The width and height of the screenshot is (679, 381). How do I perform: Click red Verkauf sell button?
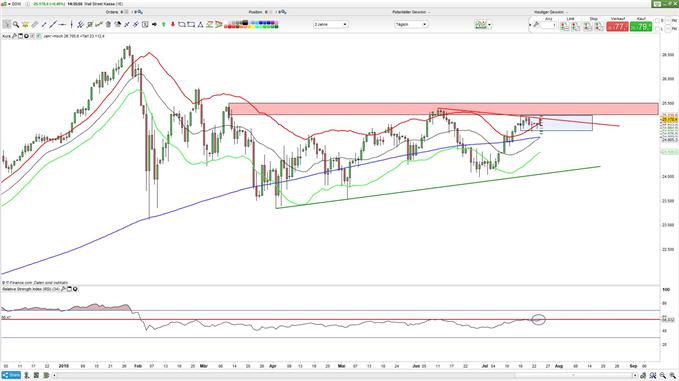pos(617,27)
